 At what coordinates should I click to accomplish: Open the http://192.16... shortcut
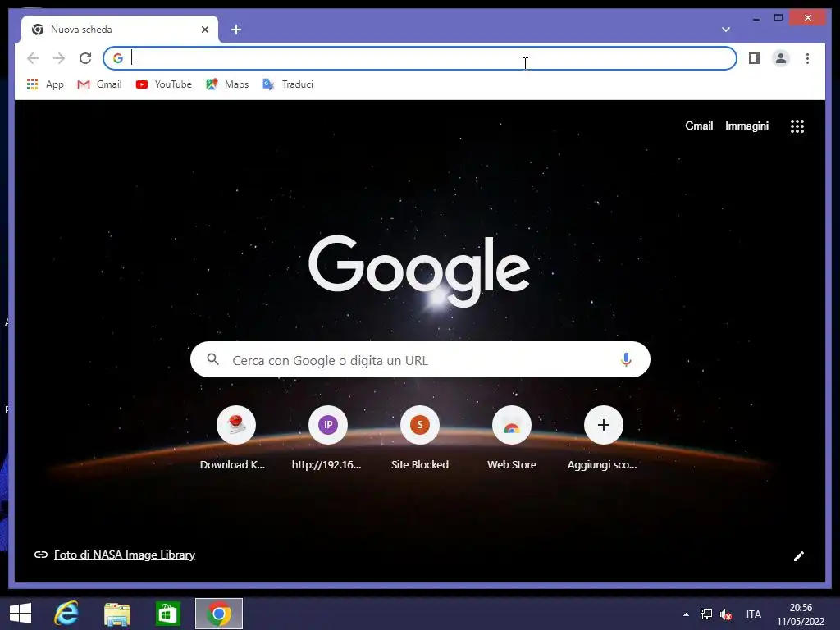(328, 438)
